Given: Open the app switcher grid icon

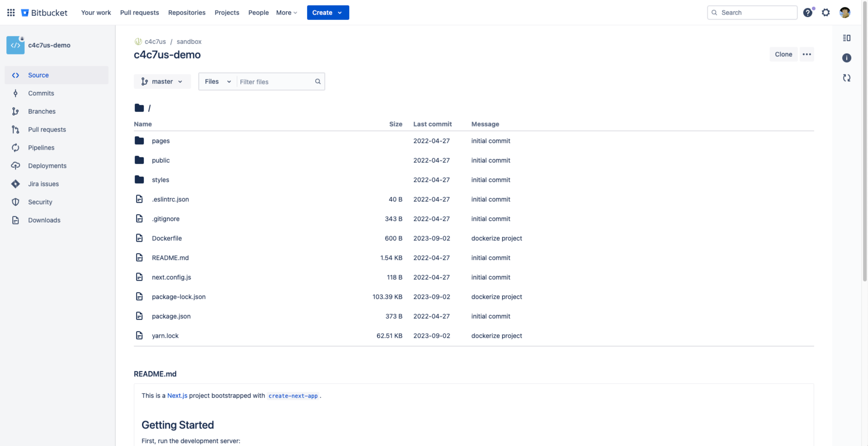Looking at the screenshot, I should click(11, 13).
